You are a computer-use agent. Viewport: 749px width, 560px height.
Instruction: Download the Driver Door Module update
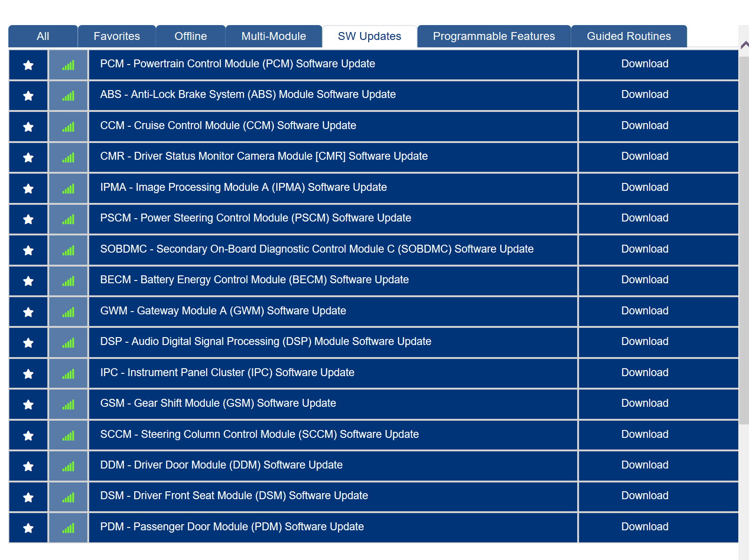pyautogui.click(x=645, y=466)
